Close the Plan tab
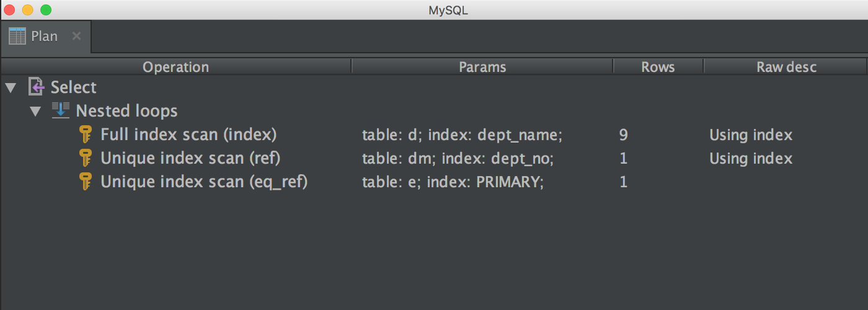Image resolution: width=868 pixels, height=310 pixels. point(76,36)
